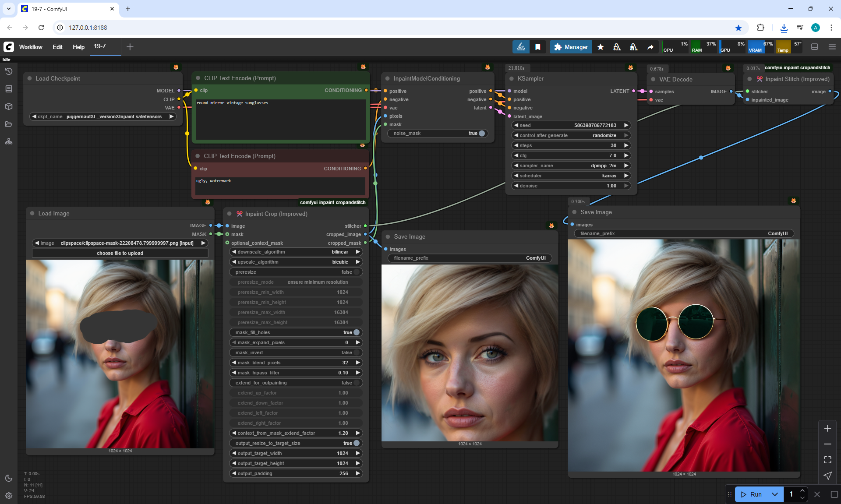Expand the Run button dropdown arrow

point(774,494)
